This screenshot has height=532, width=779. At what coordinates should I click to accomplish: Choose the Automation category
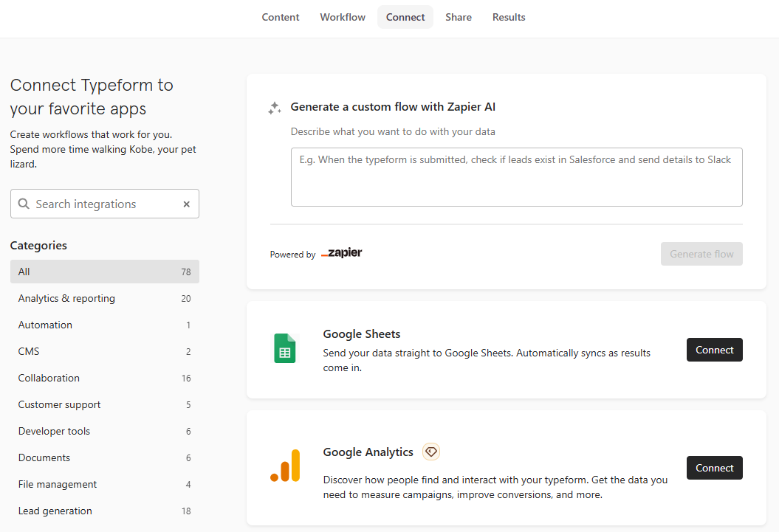pyautogui.click(x=105, y=325)
